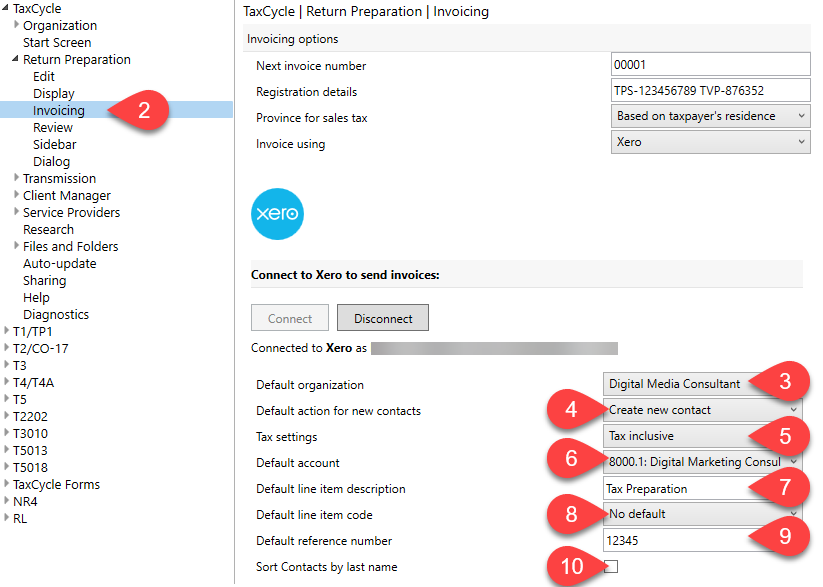This screenshot has height=587, width=823.
Task: Click the Files and Folders label
Action: 70,246
